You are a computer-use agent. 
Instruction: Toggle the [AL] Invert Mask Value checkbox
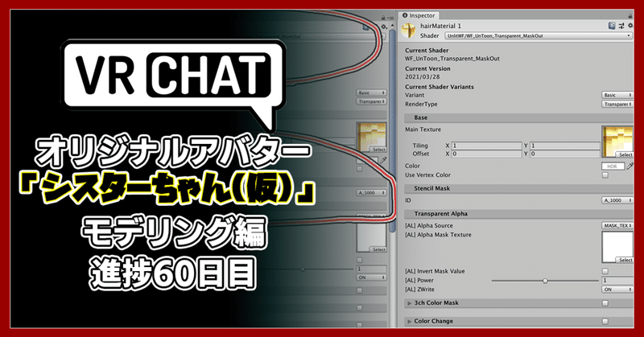coord(605,271)
